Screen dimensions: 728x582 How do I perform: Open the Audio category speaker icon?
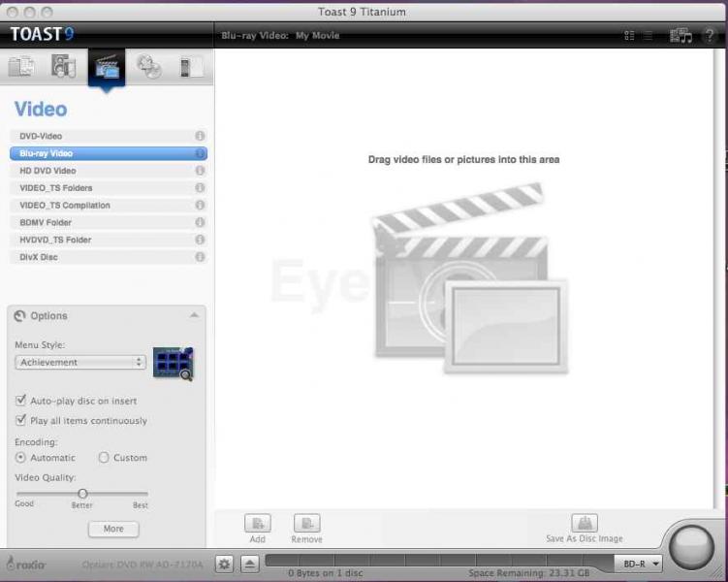[x=64, y=66]
